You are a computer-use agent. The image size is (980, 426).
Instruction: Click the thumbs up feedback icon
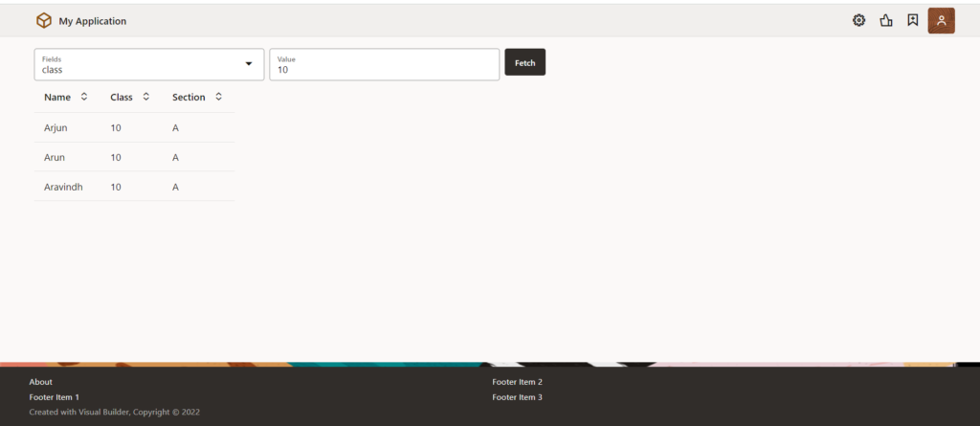(885, 20)
